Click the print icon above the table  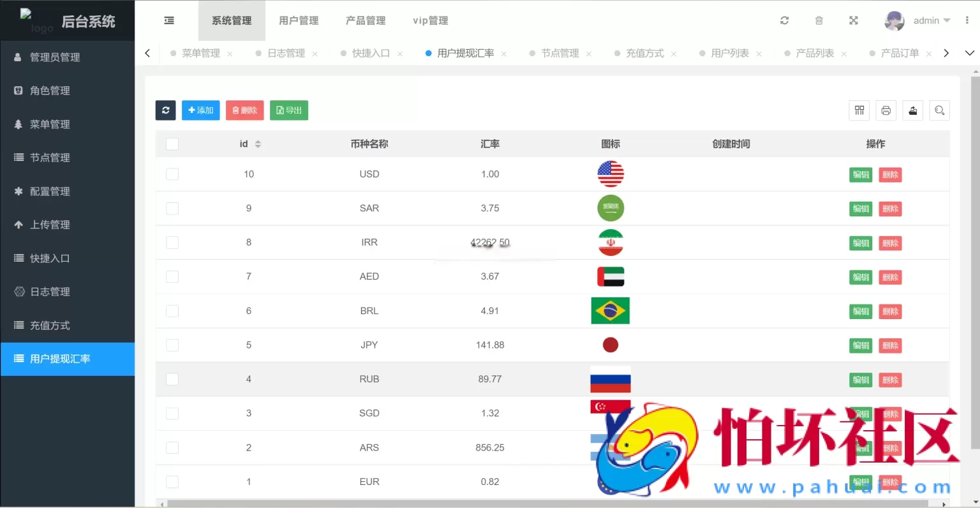pyautogui.click(x=886, y=110)
